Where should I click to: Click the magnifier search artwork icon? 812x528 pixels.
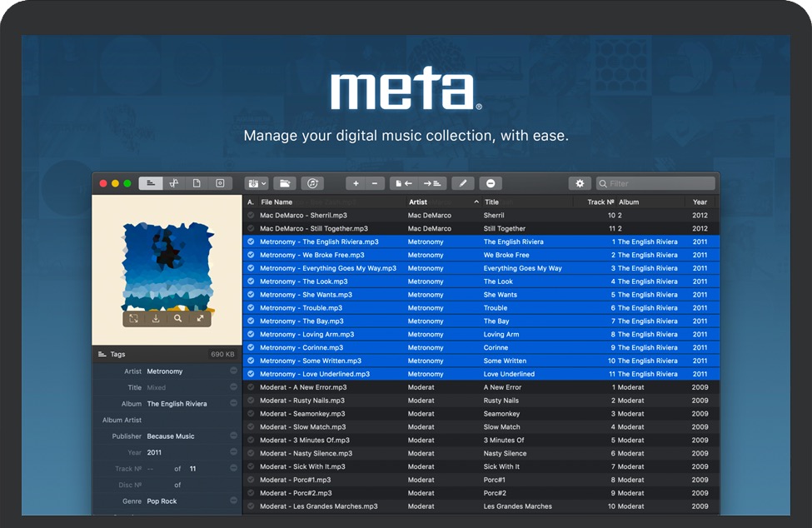pos(177,318)
